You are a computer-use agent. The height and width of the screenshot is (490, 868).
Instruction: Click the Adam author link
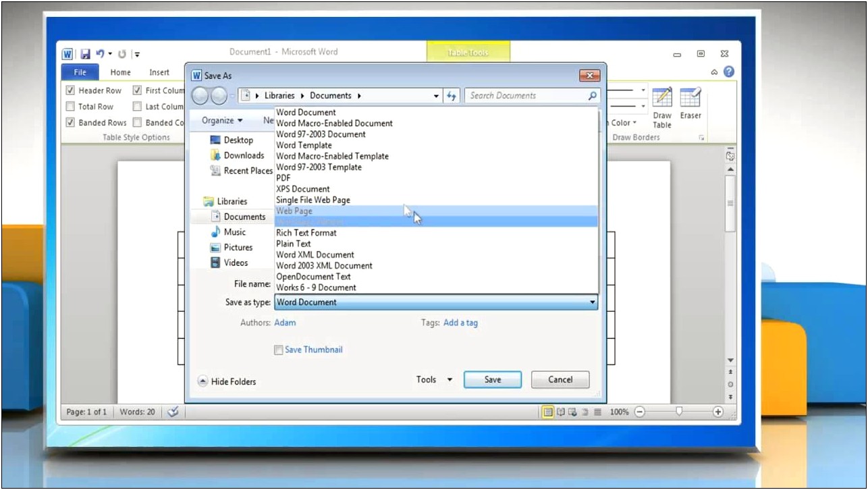(285, 323)
